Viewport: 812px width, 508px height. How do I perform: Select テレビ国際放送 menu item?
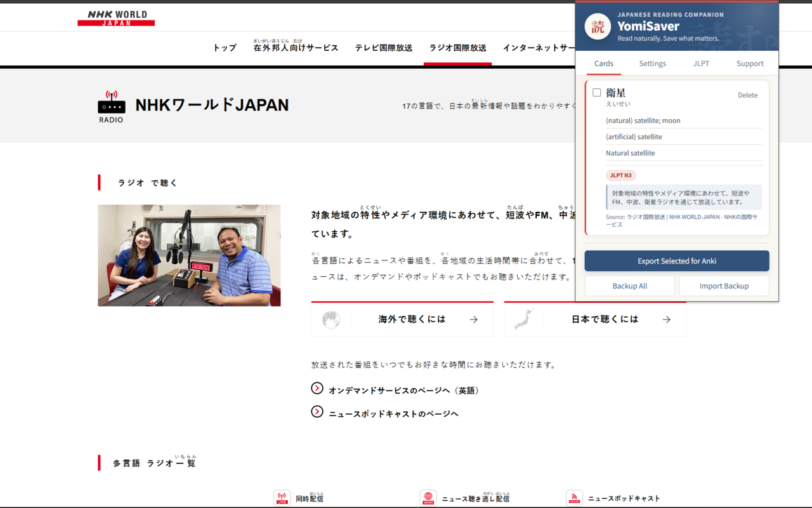pos(384,48)
